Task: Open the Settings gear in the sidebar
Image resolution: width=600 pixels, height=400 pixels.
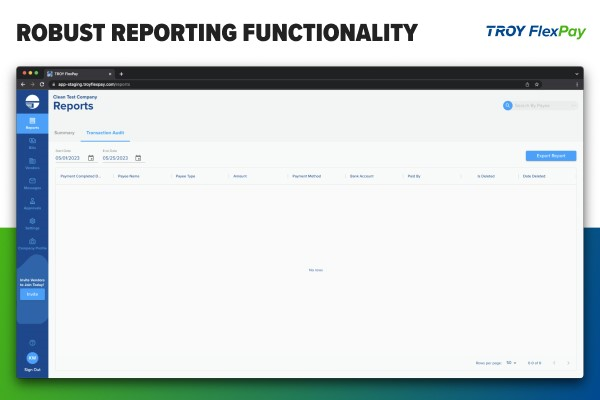Action: pos(32,221)
